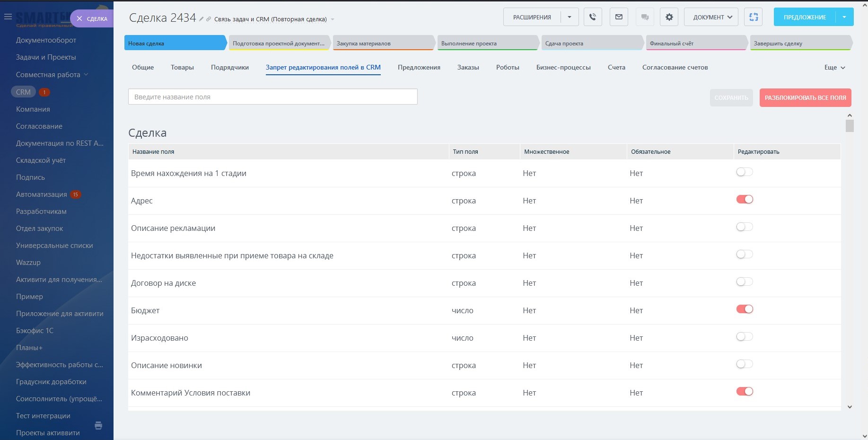Open the arrow next to РАСШИРЕНИЯ
868x440 pixels.
[570, 17]
